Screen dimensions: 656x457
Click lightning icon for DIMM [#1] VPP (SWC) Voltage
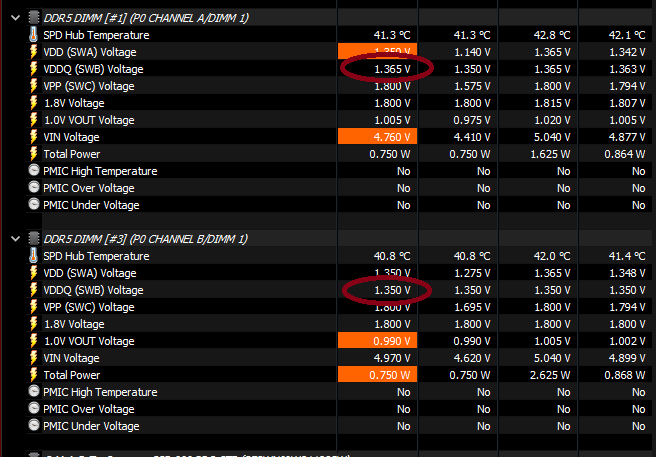pos(33,86)
